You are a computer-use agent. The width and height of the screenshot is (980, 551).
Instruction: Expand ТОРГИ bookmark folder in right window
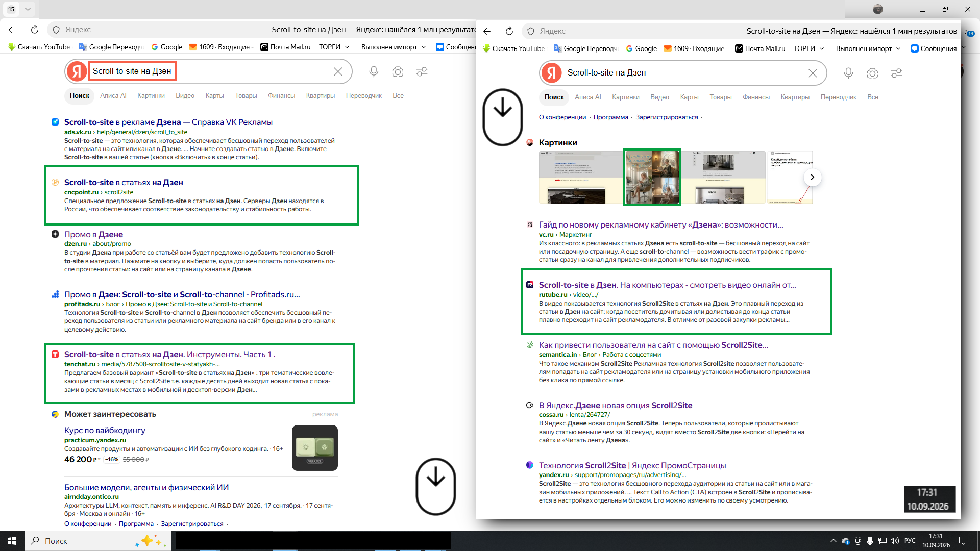(809, 48)
